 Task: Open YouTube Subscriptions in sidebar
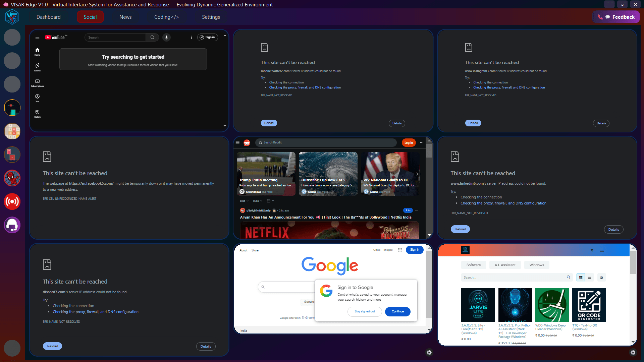(37, 83)
